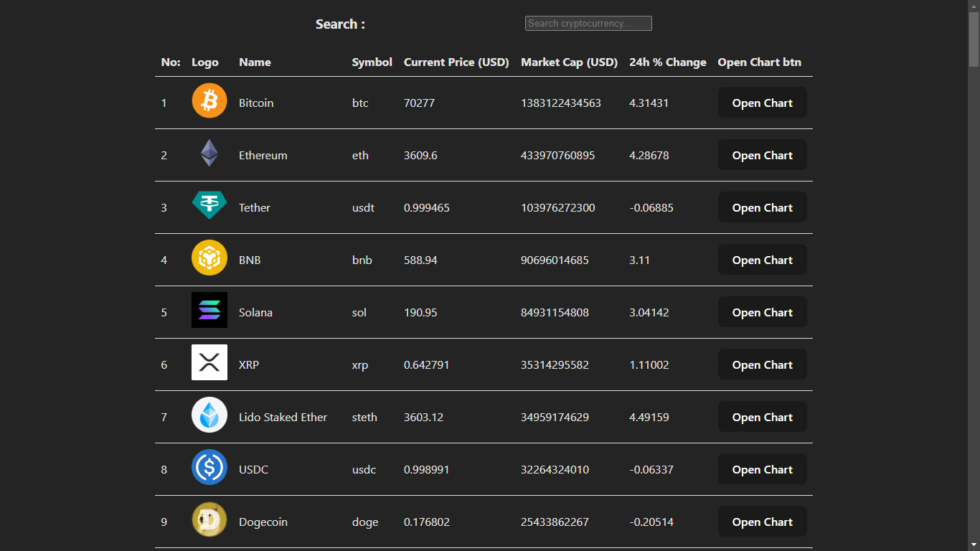Click the Name column header

(255, 62)
